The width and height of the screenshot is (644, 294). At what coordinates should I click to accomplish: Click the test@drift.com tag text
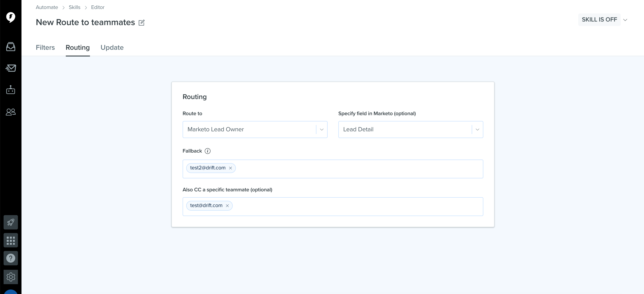click(x=206, y=205)
